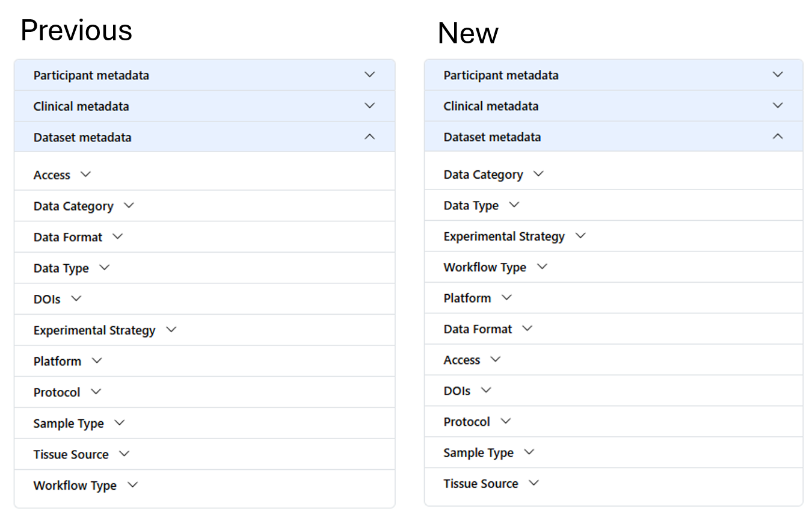Click chevron beside Data Category in Previous panel
This screenshot has width=812, height=515.
tap(129, 206)
